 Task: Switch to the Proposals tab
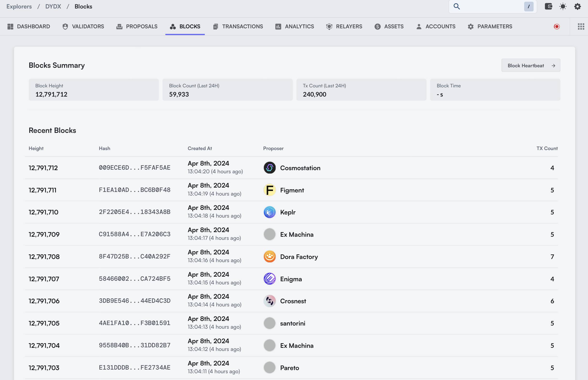tap(137, 26)
